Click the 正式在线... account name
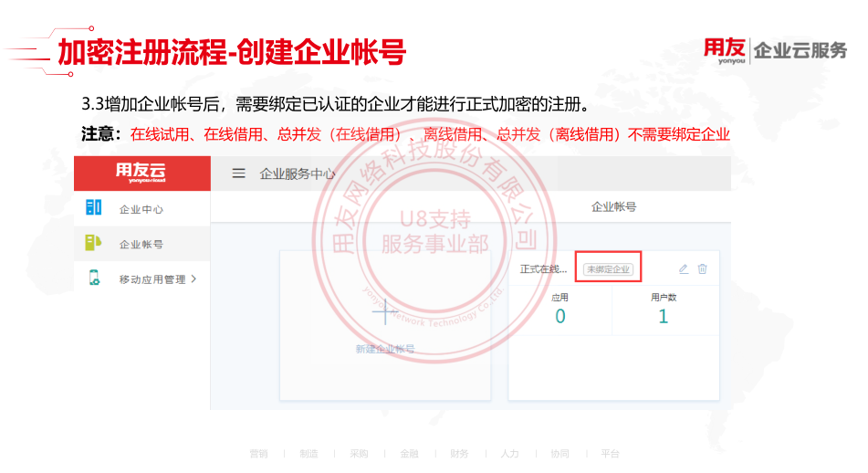 pyautogui.click(x=544, y=269)
